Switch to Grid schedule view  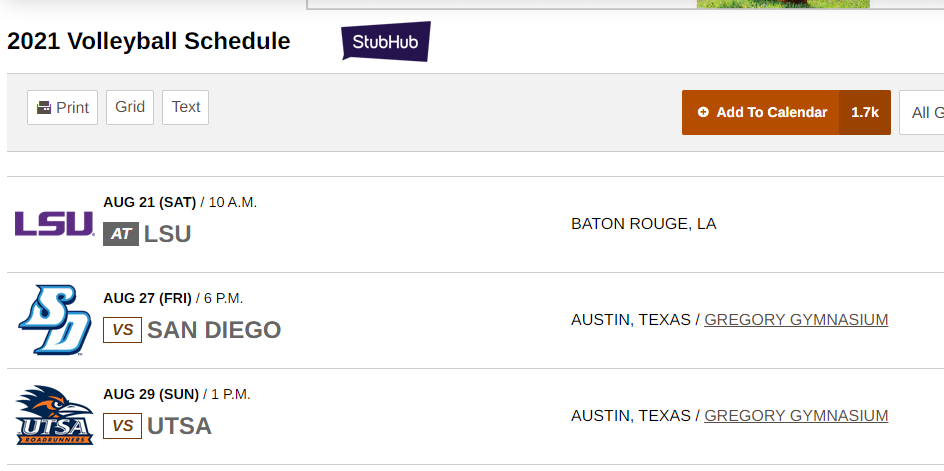point(130,107)
